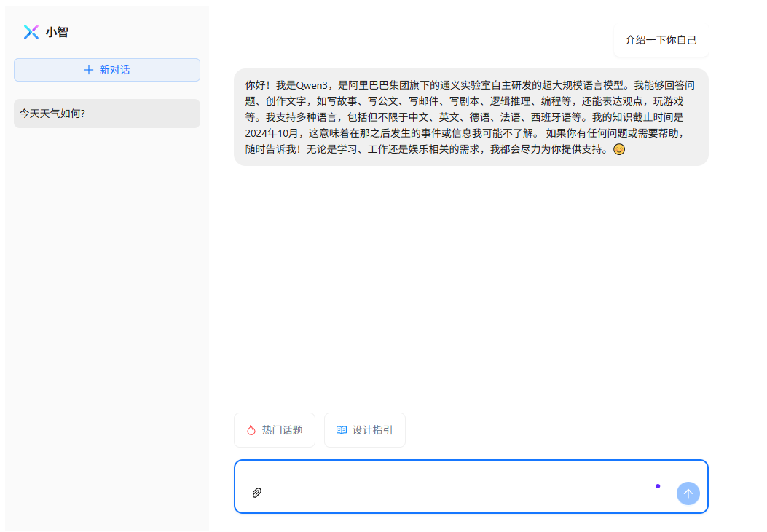Click the 小智 app title text

click(x=57, y=32)
